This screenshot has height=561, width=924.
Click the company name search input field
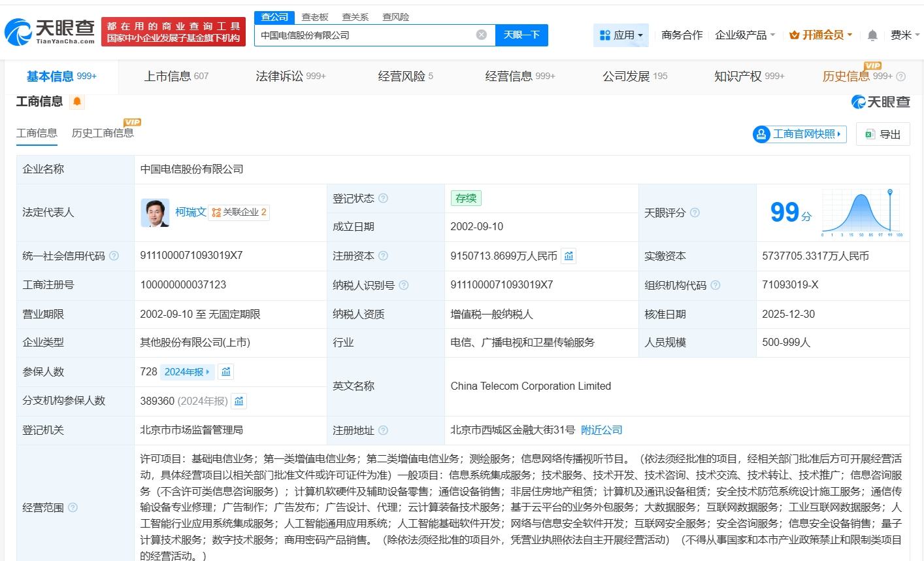[366, 35]
